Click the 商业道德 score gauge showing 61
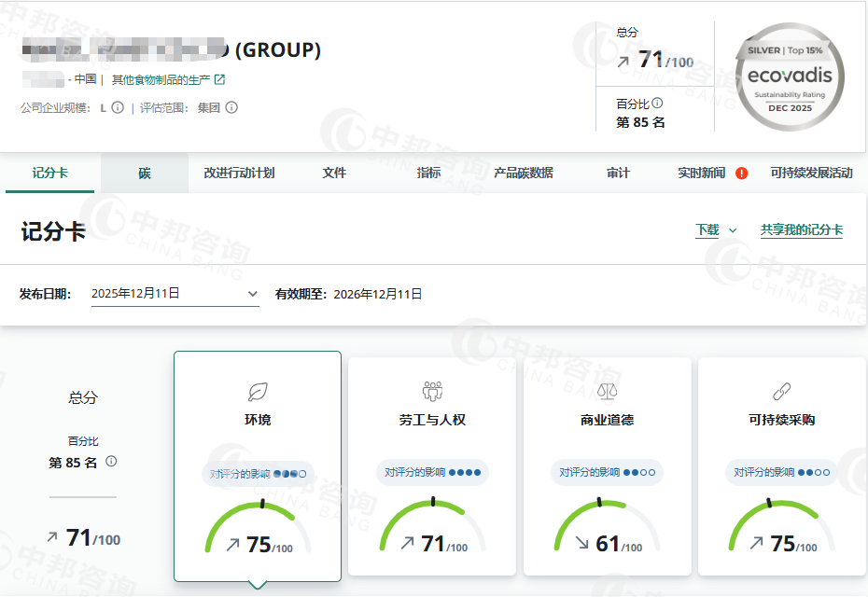Image resolution: width=868 pixels, height=597 pixels. click(x=608, y=530)
